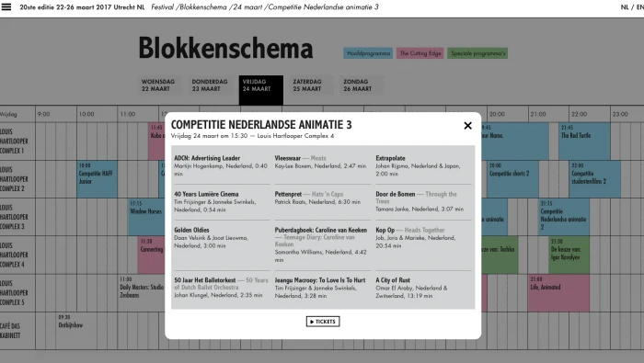Open the Festival breadcrumb link
644x363 pixels.
[x=163, y=7]
